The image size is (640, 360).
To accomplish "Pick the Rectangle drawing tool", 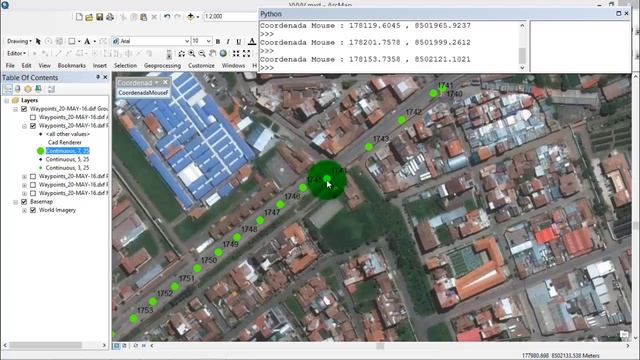I will (71, 41).
